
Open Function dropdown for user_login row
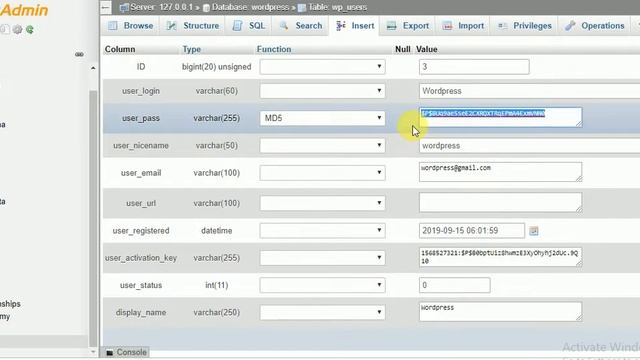point(322,91)
